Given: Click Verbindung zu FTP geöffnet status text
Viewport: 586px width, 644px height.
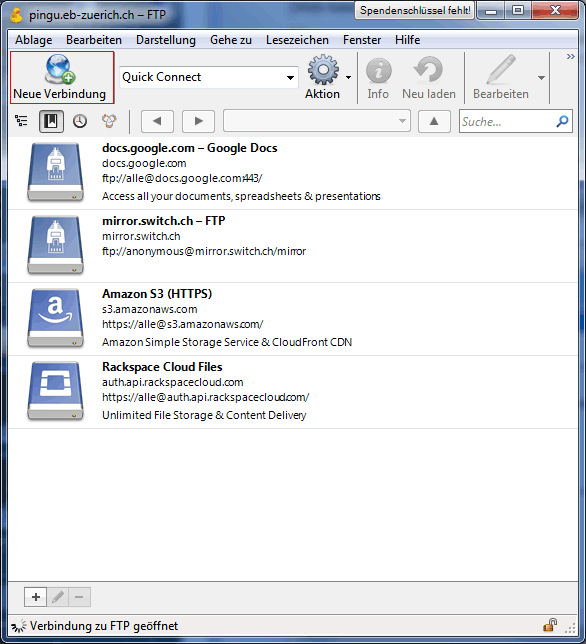Looking at the screenshot, I should coord(104,626).
